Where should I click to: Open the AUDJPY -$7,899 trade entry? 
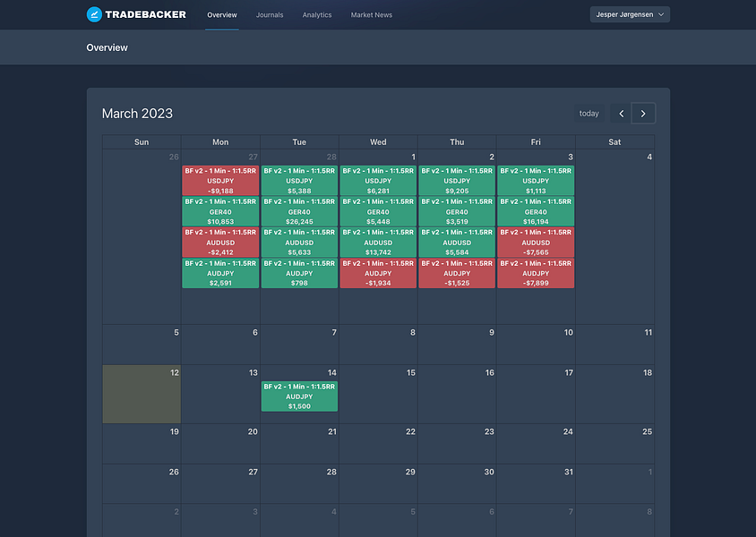coord(536,273)
